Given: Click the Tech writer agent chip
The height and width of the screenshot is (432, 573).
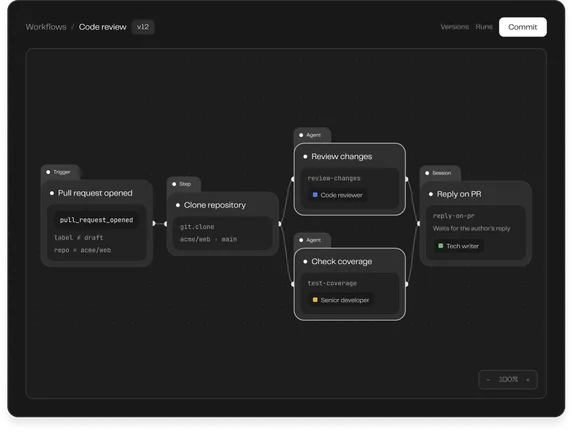Looking at the screenshot, I should tap(459, 246).
